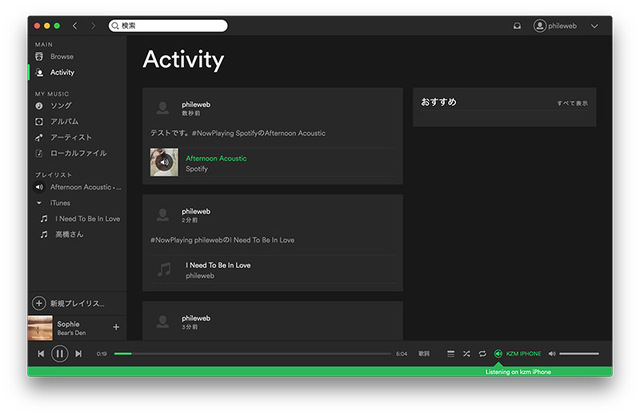The width and height of the screenshot is (640, 416).
Task: Add Sophie to library with plus icon
Action: point(116,327)
